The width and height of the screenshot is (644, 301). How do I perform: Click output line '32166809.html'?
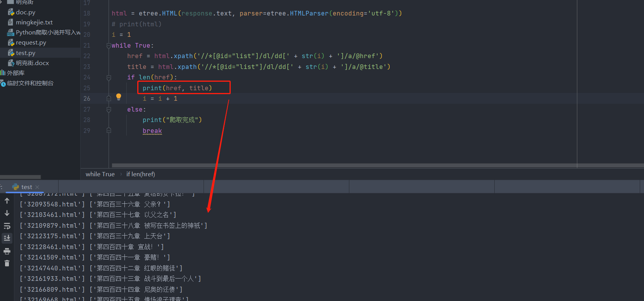(101, 289)
